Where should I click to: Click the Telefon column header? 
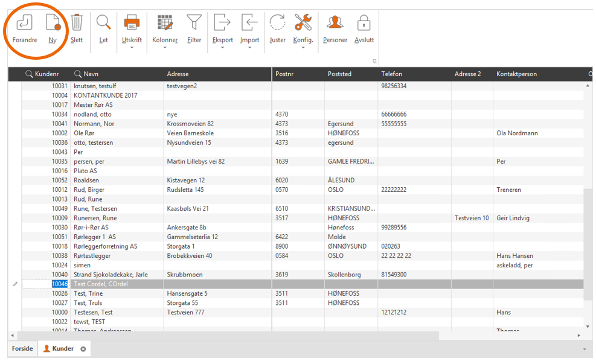point(392,74)
